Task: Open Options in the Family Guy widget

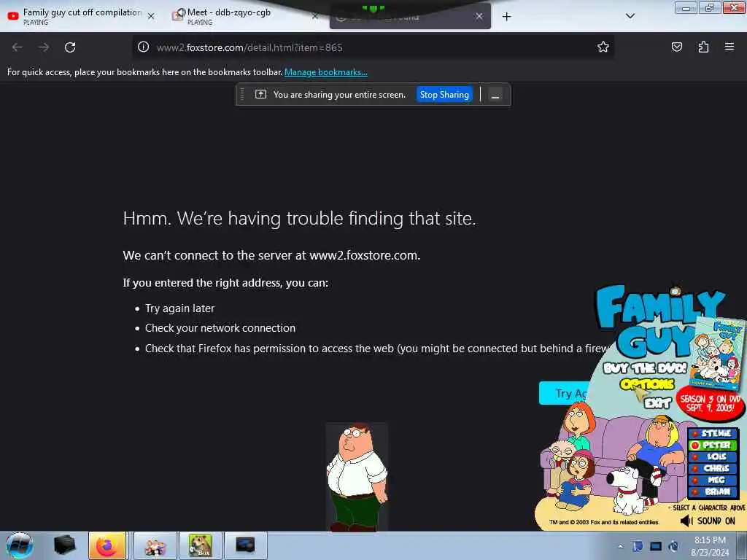Action: (647, 384)
